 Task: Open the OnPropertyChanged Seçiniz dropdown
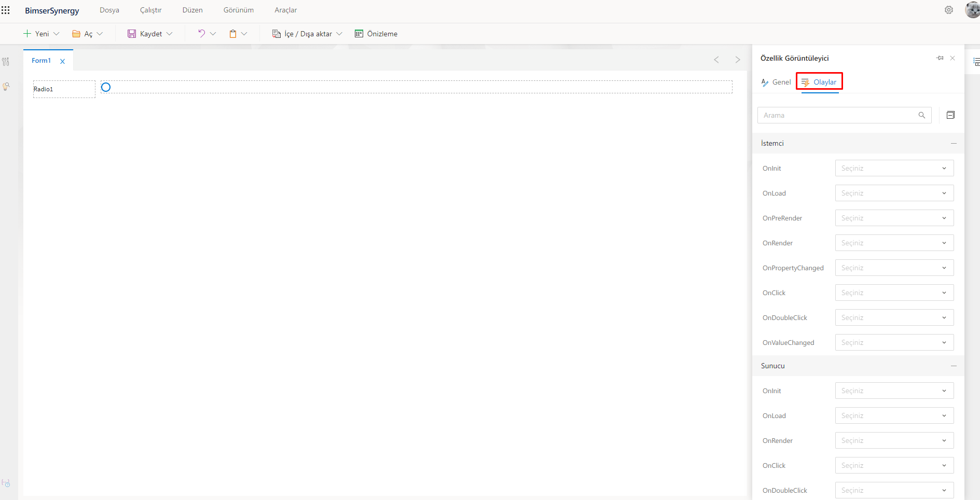point(894,268)
